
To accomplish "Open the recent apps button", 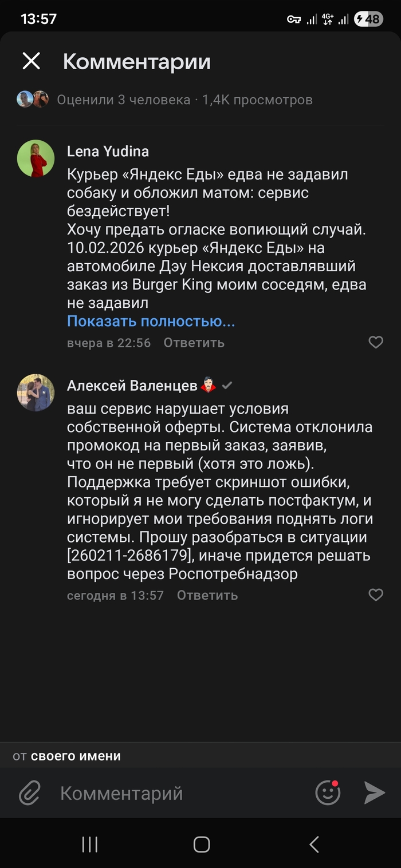I will pos(90,844).
